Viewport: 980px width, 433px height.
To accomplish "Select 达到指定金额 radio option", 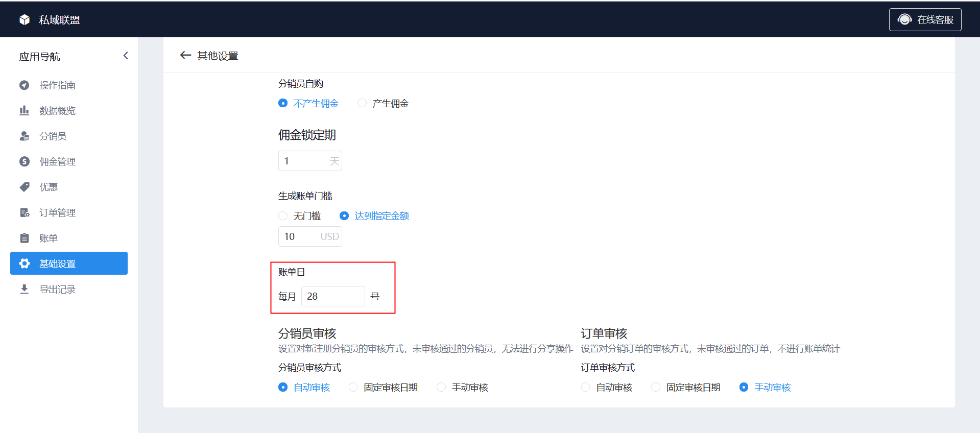I will click(374, 216).
